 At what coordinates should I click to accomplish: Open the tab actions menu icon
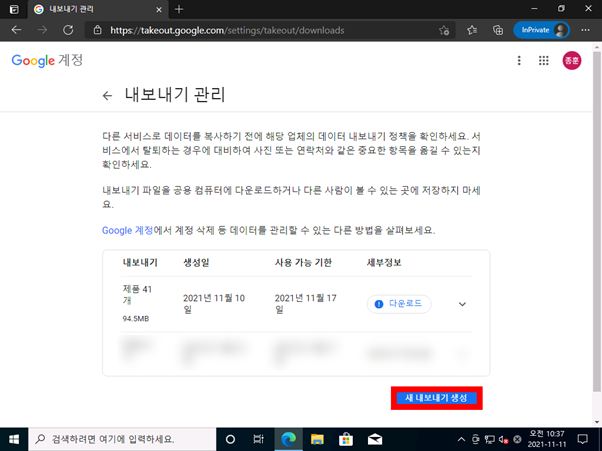point(14,9)
